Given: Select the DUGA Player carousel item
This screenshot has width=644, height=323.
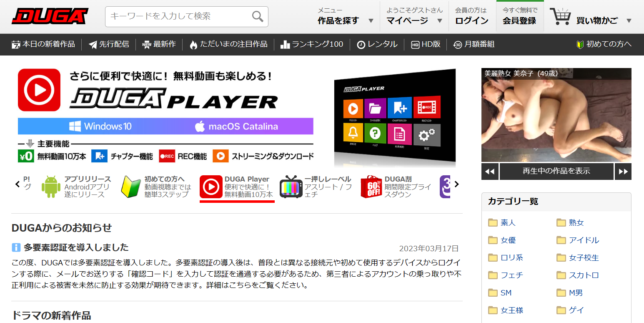Looking at the screenshot, I should [237, 187].
